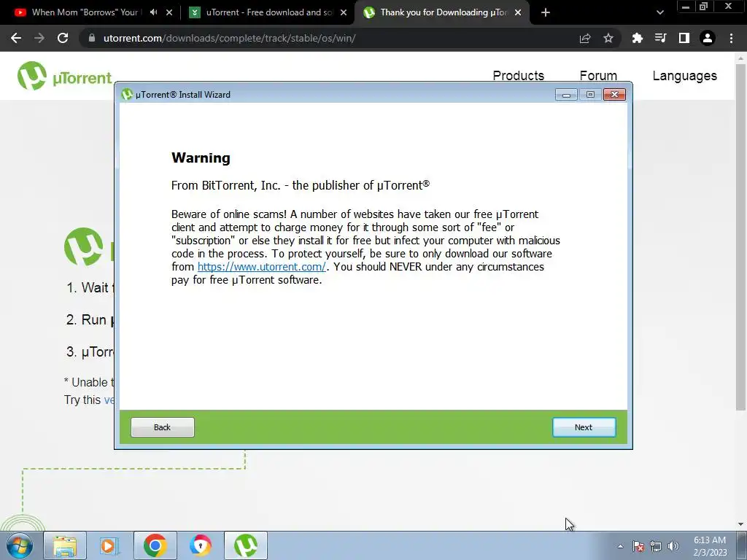747x560 pixels.
Task: Show hidden system tray icons
Action: 620,546
